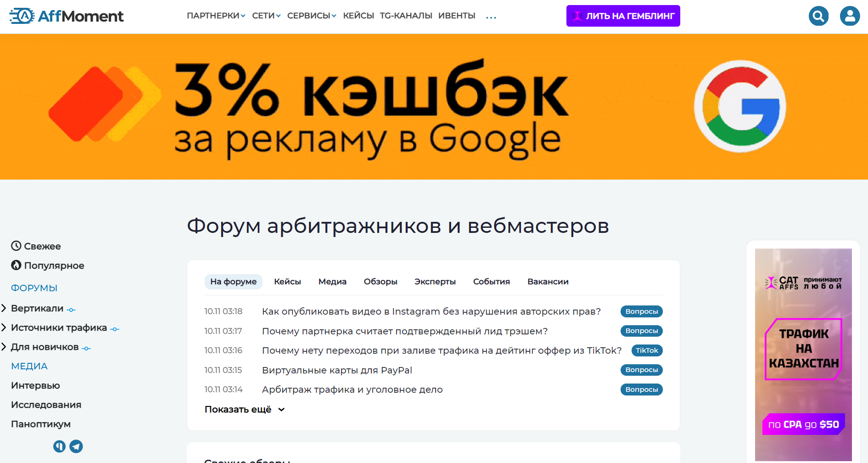Click the 10.11 03:18 timestamp
Screen dimensions: 868x463
pos(224,311)
